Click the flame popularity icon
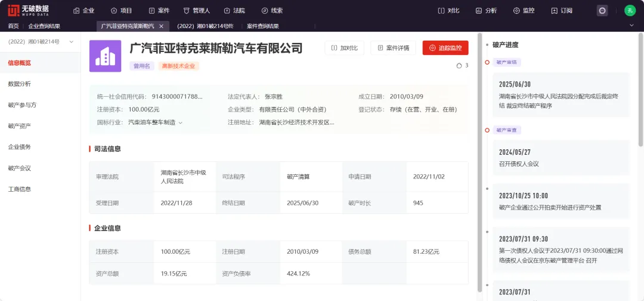Image resolution: width=644 pixels, height=301 pixels. point(459,65)
